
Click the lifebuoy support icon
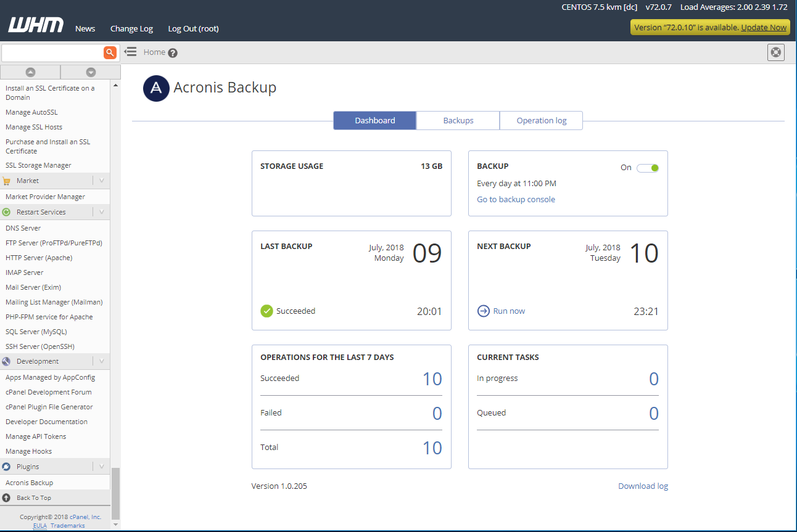pyautogui.click(x=776, y=52)
